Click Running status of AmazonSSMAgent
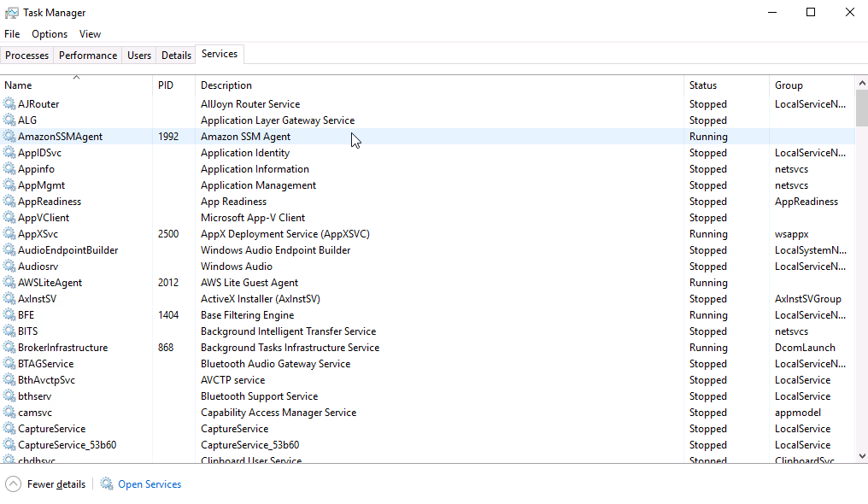Viewport: 868px width, 504px height. pos(708,136)
